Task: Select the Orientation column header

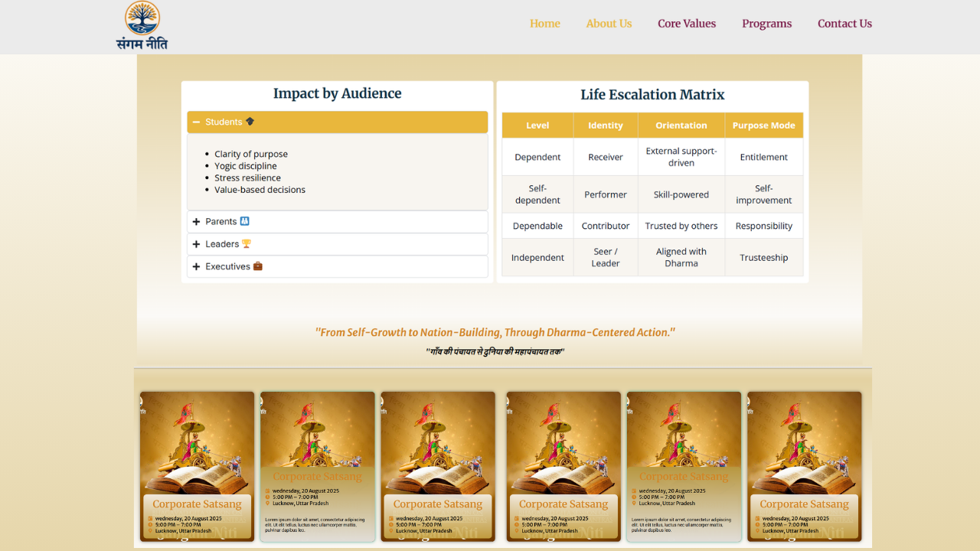Action: pos(681,126)
